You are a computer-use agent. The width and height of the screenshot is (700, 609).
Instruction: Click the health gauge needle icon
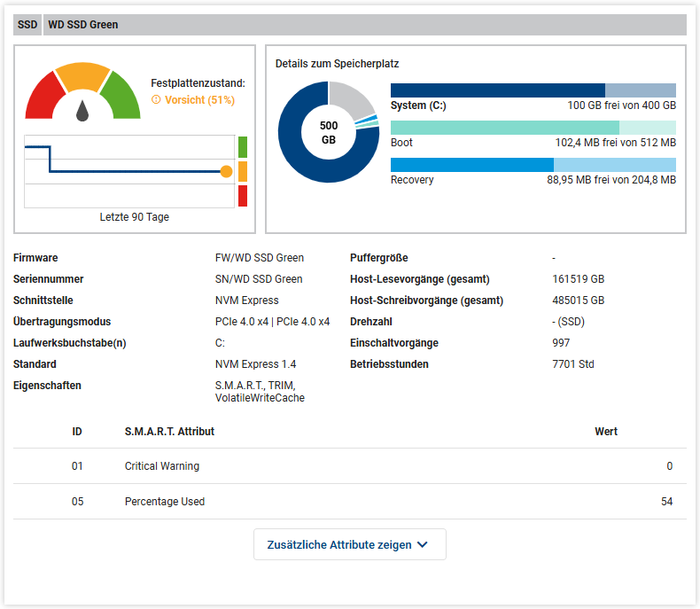tap(82, 110)
